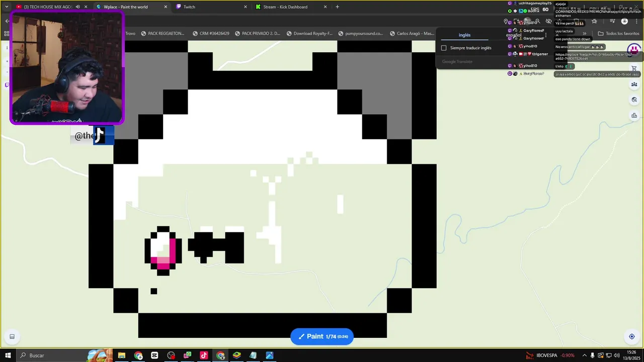Viewport: 644px width, 362px height.
Task: Open Translate popup more options menu
Action: tap(546, 35)
